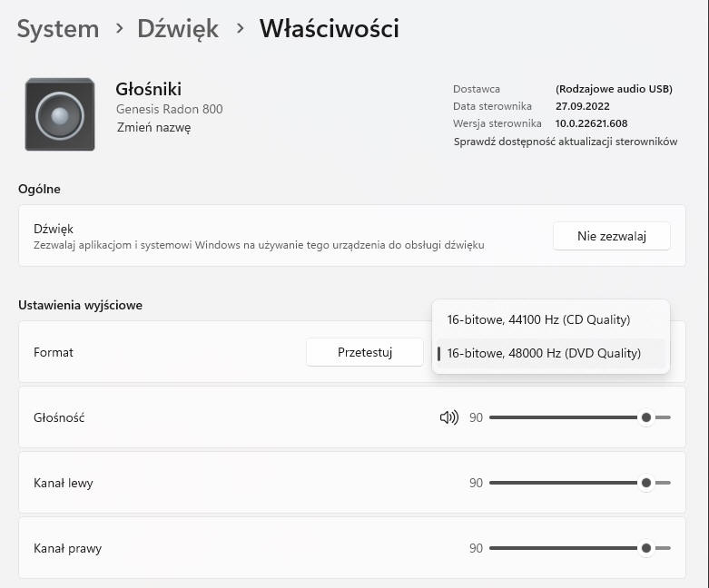Click Zmień nazwę to rename device
This screenshot has height=588, width=709.
click(153, 127)
